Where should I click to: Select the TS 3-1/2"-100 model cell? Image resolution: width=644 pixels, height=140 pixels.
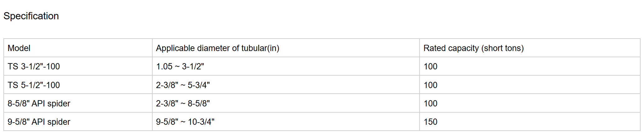[34, 67]
